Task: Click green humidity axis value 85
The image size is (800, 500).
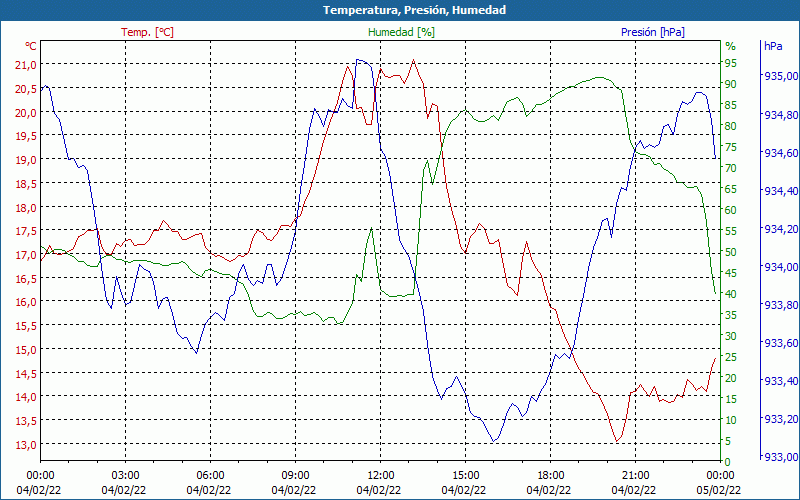Action: coord(731,105)
